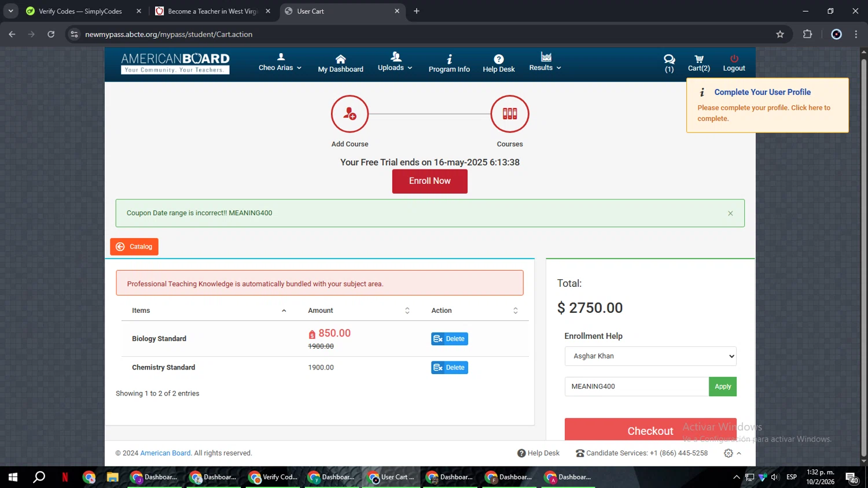Switch to Become a Teacher tab
This screenshot has height=488, width=868.
pyautogui.click(x=213, y=11)
